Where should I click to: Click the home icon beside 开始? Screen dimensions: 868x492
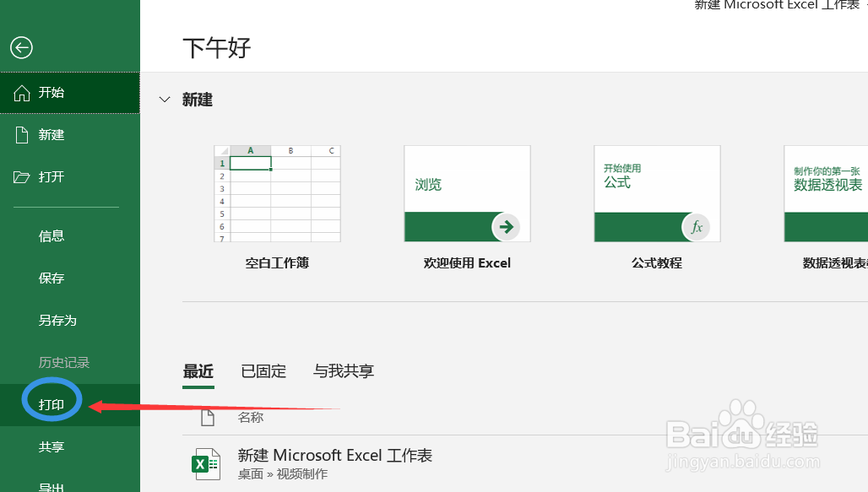point(22,93)
